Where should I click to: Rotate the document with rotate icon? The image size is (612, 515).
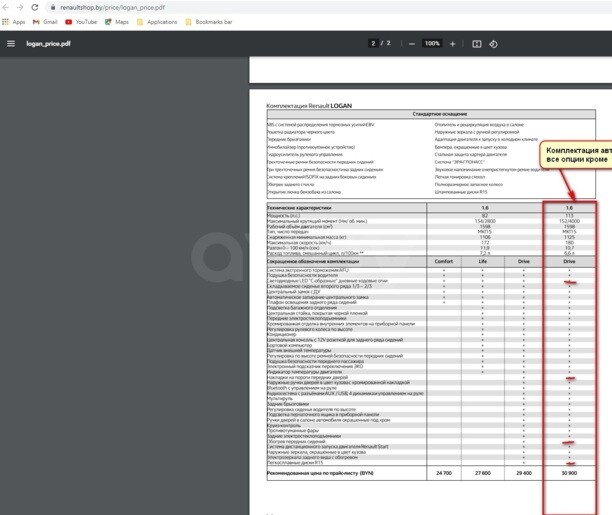tap(493, 44)
